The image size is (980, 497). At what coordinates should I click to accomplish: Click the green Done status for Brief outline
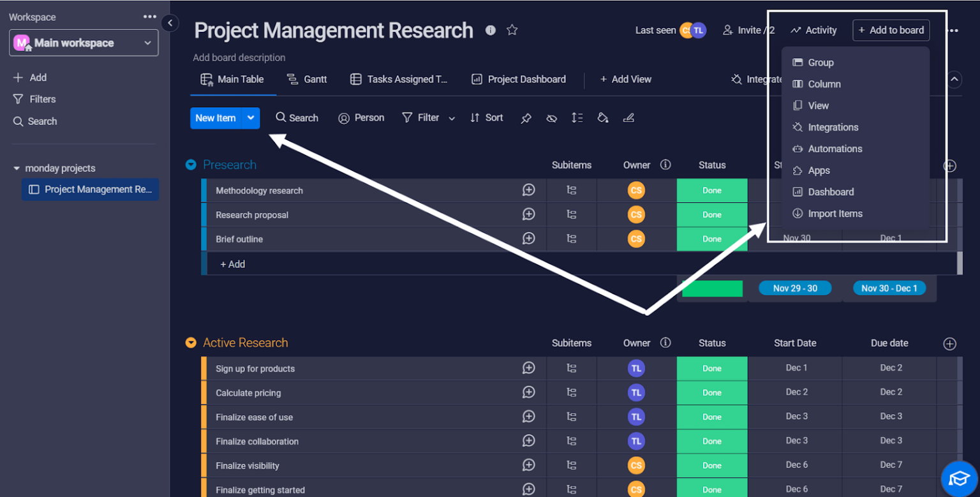click(x=711, y=239)
